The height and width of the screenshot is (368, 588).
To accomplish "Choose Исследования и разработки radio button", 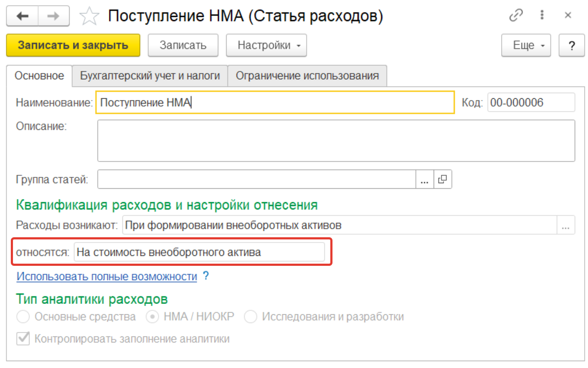I will (250, 317).
